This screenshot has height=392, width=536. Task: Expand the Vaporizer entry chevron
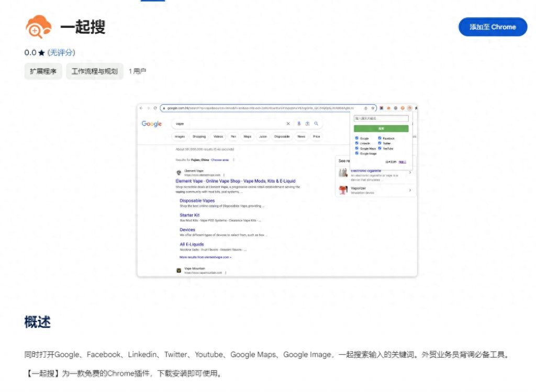tap(410, 190)
